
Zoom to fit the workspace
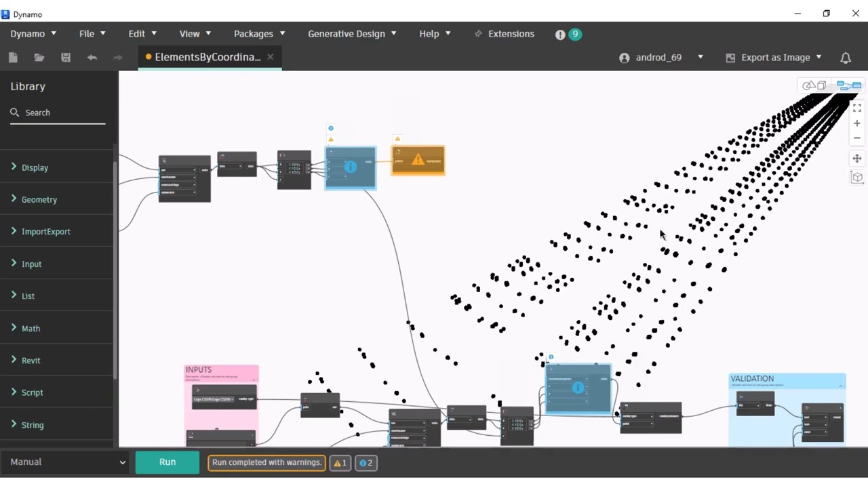[x=857, y=108]
